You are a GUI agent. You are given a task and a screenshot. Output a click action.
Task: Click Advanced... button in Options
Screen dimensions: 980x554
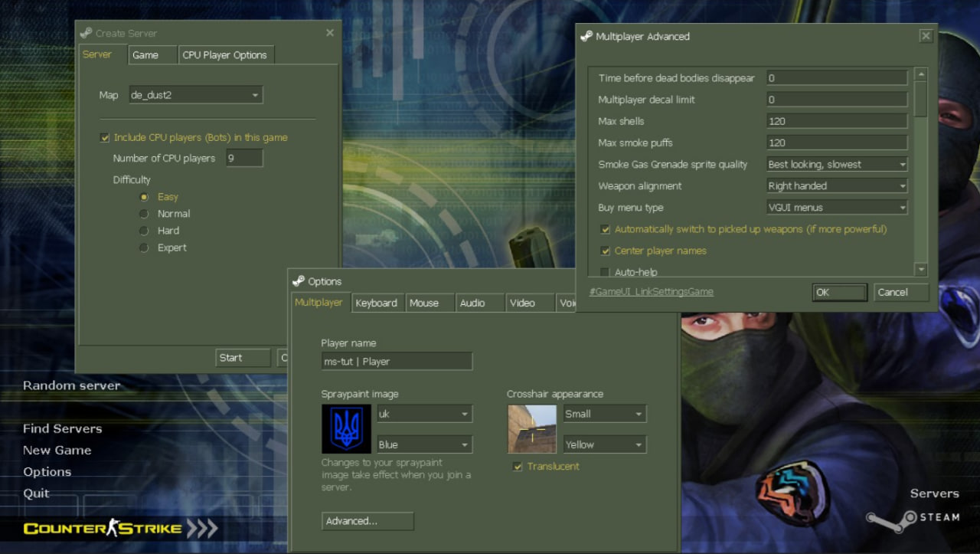click(367, 521)
